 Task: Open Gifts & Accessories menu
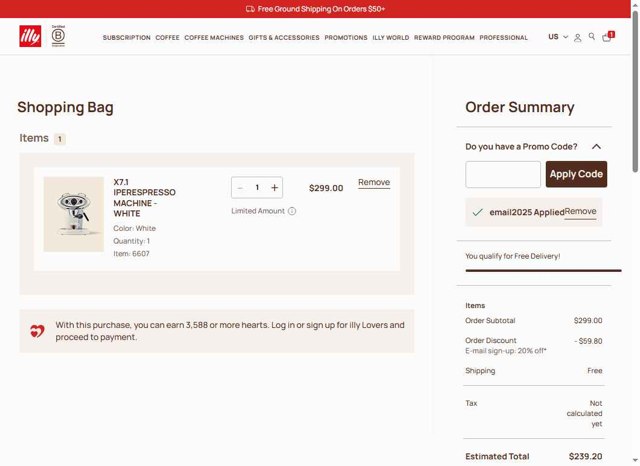(x=284, y=38)
